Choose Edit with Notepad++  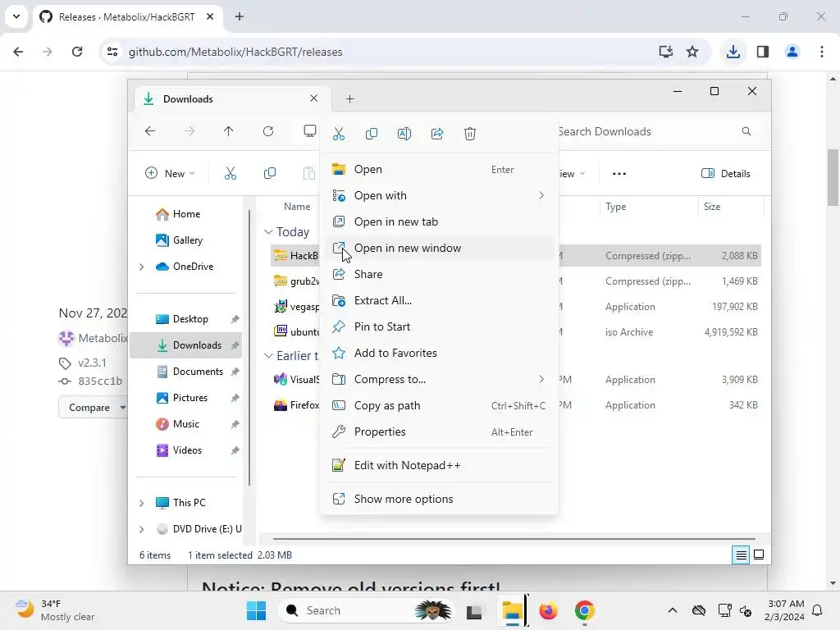click(439, 466)
